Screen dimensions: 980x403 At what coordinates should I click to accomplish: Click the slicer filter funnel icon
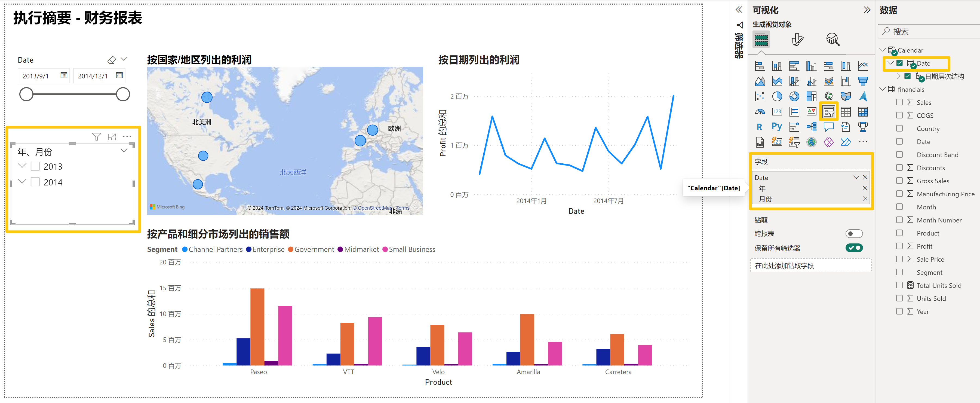tap(96, 137)
